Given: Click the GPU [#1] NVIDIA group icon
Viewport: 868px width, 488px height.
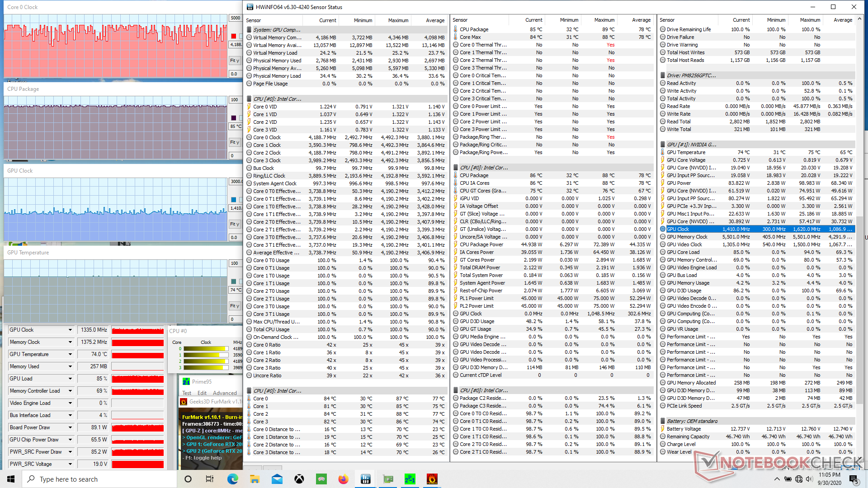Looking at the screenshot, I should [663, 145].
